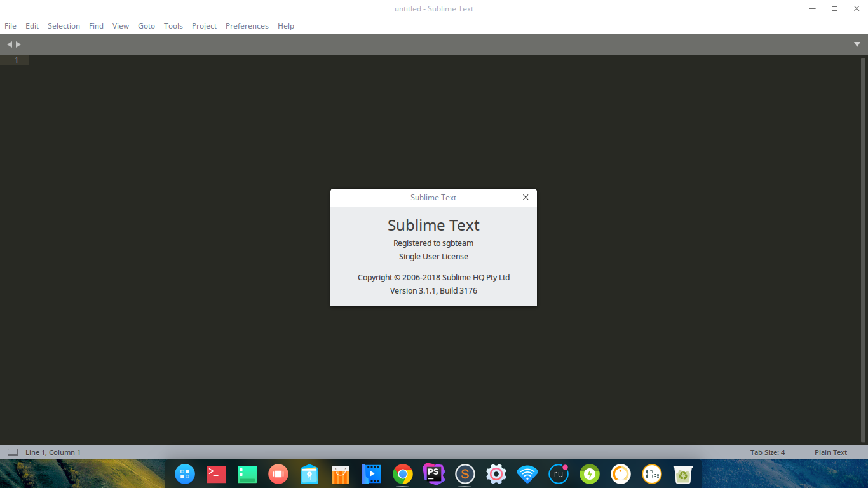Click the editor's vertical scrollbar
Screen dimensions: 868x488
click(863, 249)
